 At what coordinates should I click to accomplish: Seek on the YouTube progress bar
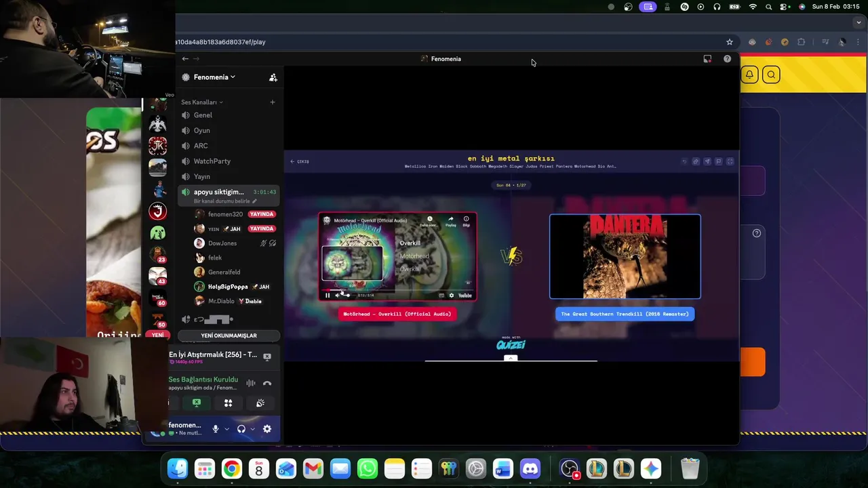(397, 289)
